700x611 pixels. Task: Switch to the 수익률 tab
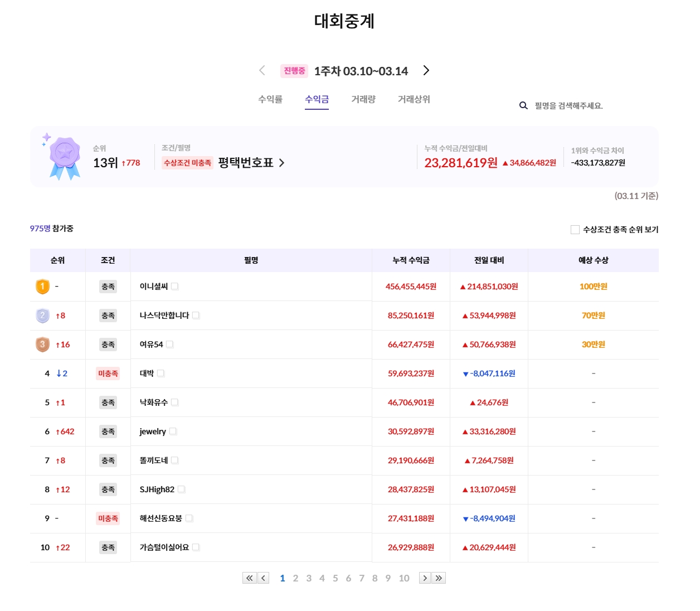pos(270,99)
